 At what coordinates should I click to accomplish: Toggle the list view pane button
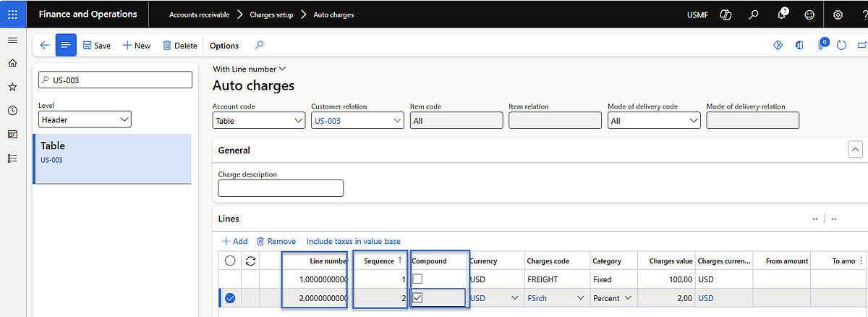(66, 45)
